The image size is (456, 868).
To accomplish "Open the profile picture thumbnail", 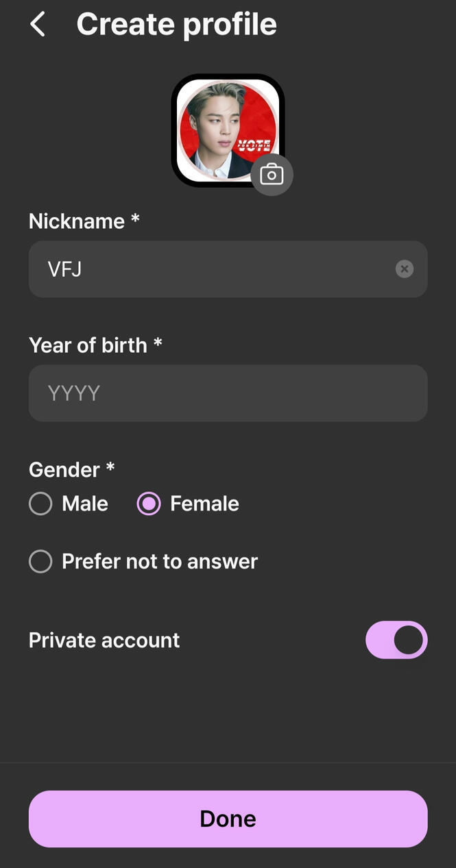I will tap(219, 123).
